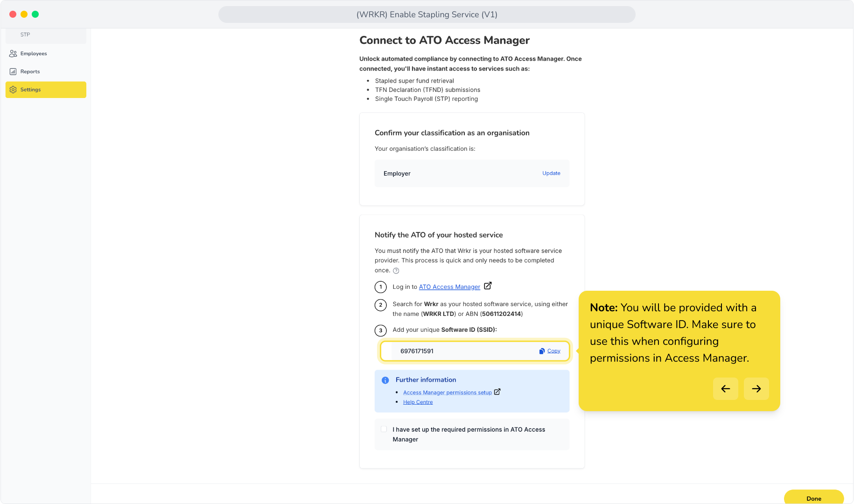The image size is (854, 504).
Task: Click the Settings gear icon
Action: [13, 90]
